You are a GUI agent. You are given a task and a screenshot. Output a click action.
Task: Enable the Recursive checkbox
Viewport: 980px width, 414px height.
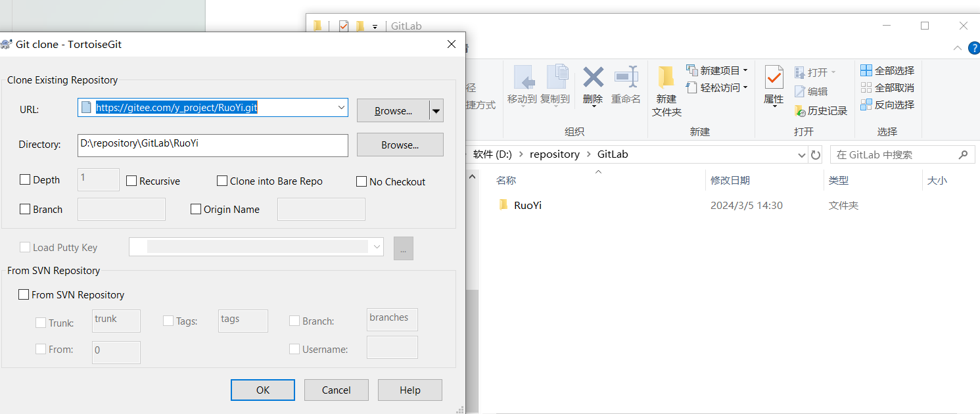pyautogui.click(x=131, y=181)
